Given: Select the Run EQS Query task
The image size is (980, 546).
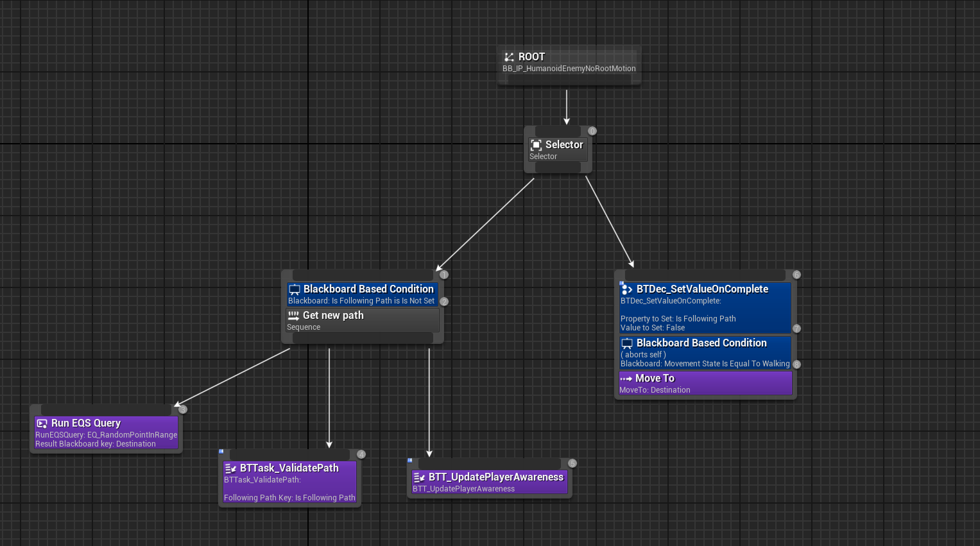Looking at the screenshot, I should click(106, 433).
